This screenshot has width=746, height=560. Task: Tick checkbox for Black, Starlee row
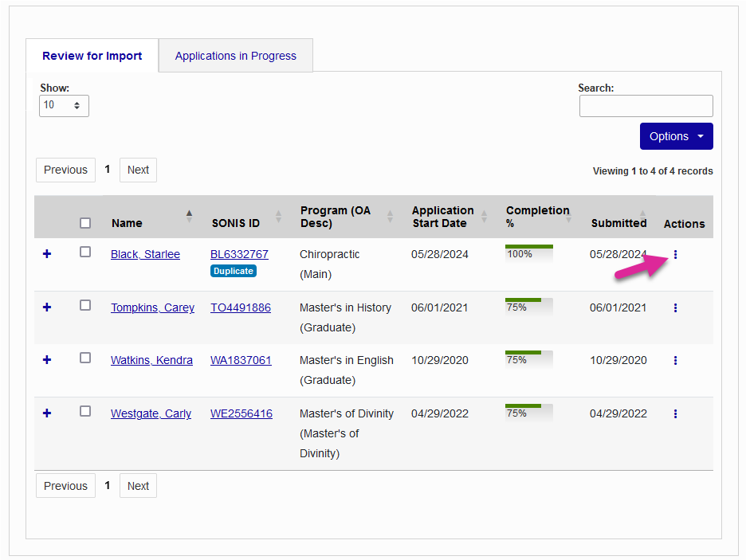(85, 252)
